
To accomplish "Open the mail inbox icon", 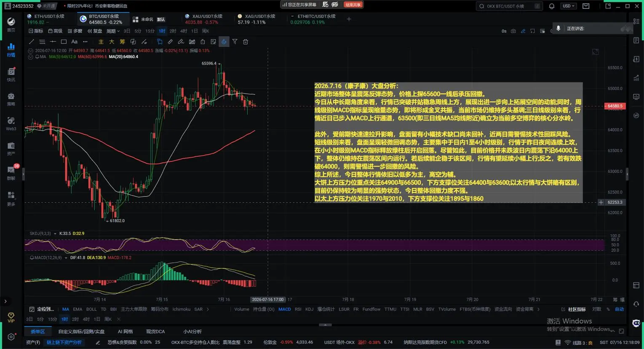I will click(586, 6).
